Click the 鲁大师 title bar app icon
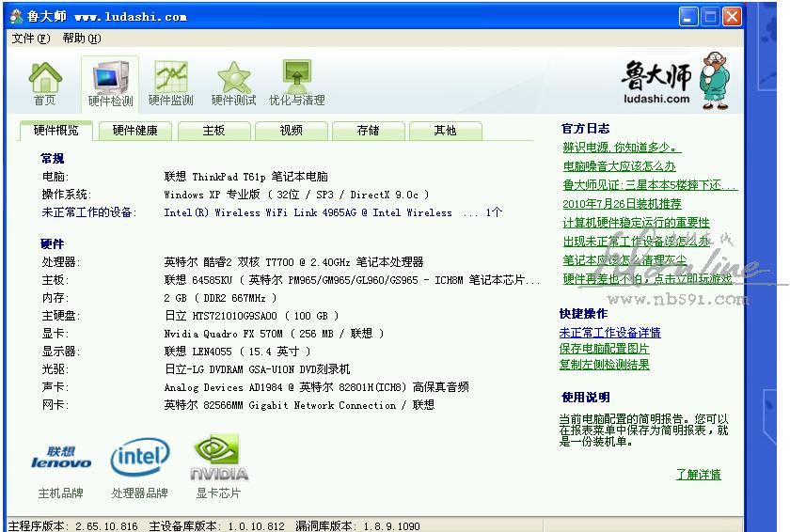The height and width of the screenshot is (532, 790). [17, 17]
